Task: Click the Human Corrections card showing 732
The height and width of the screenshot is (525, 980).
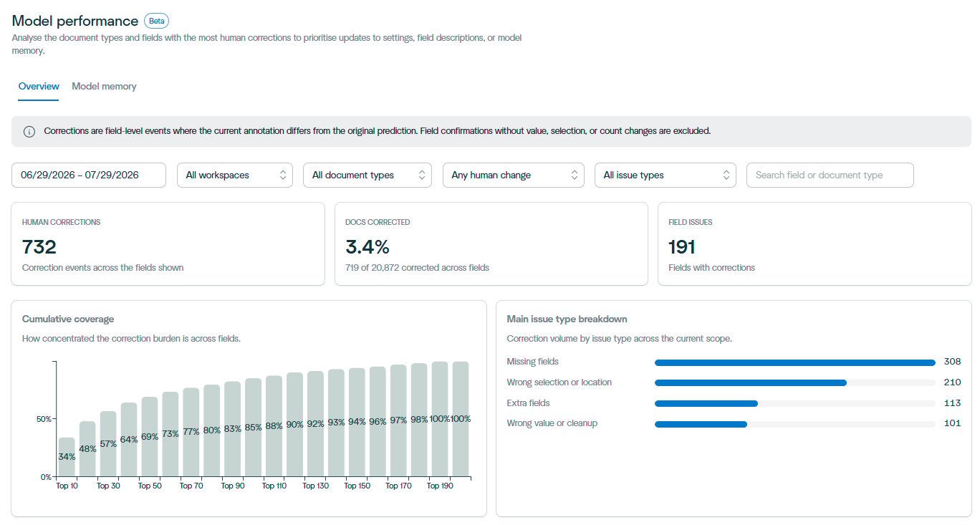Action: point(168,244)
